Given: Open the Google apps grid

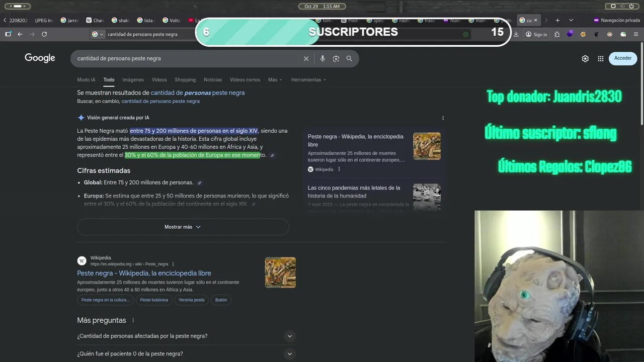Looking at the screenshot, I should click(x=601, y=58).
